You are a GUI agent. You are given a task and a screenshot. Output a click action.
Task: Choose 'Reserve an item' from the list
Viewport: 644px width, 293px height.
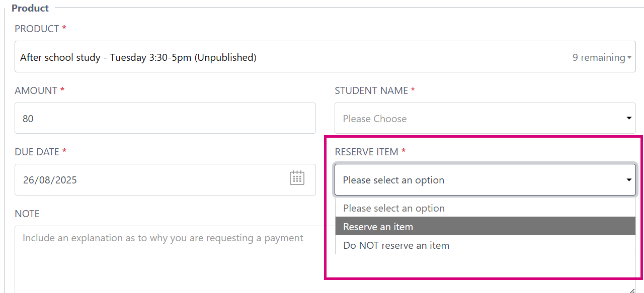(378, 227)
